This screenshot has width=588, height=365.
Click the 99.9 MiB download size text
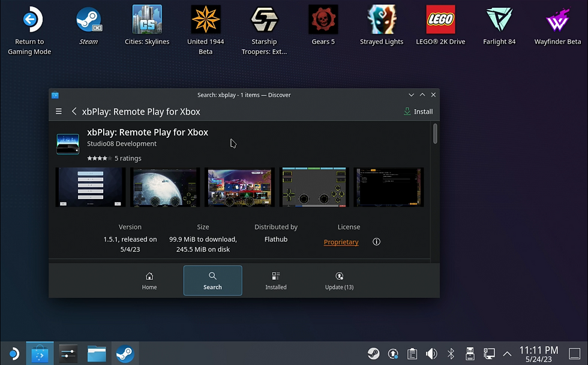tap(203, 244)
